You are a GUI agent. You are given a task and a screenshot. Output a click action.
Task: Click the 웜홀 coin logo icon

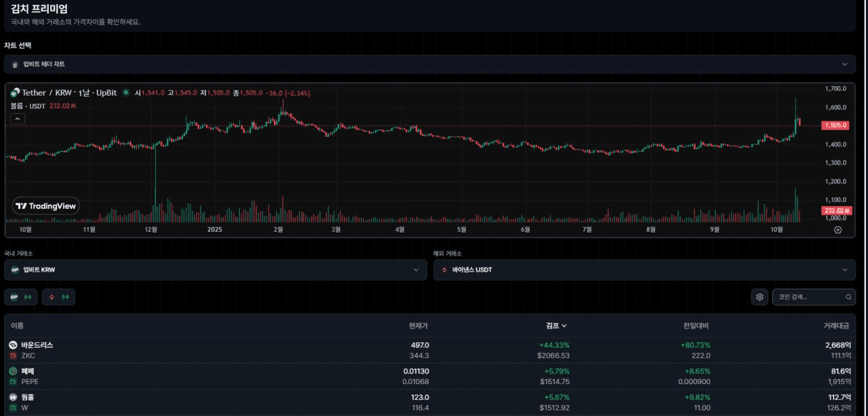13,397
